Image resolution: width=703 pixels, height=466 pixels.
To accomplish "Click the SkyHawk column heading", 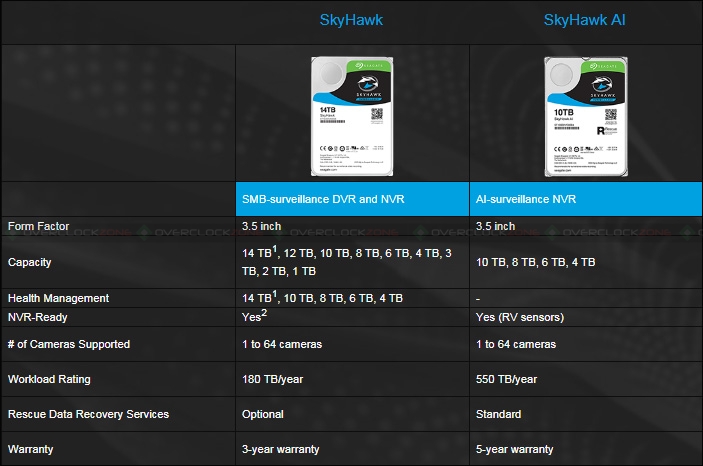I will [x=351, y=20].
